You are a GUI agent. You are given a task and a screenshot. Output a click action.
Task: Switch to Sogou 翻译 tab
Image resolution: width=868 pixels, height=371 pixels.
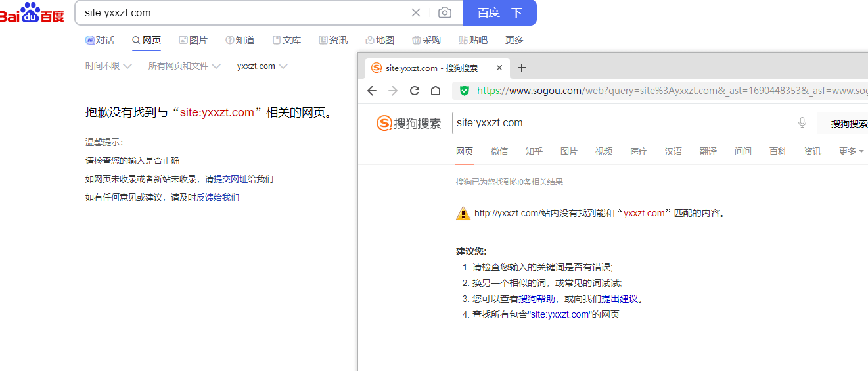click(708, 151)
